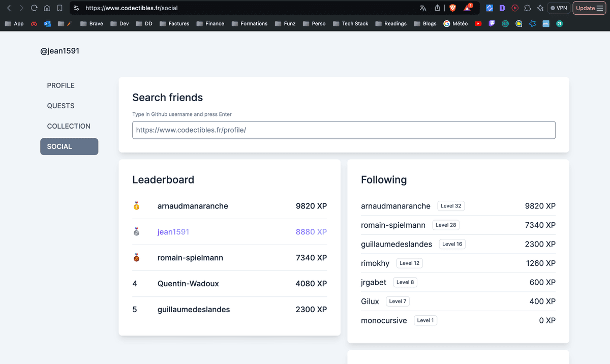Click the Search friends input field
The width and height of the screenshot is (610, 364).
pos(344,130)
